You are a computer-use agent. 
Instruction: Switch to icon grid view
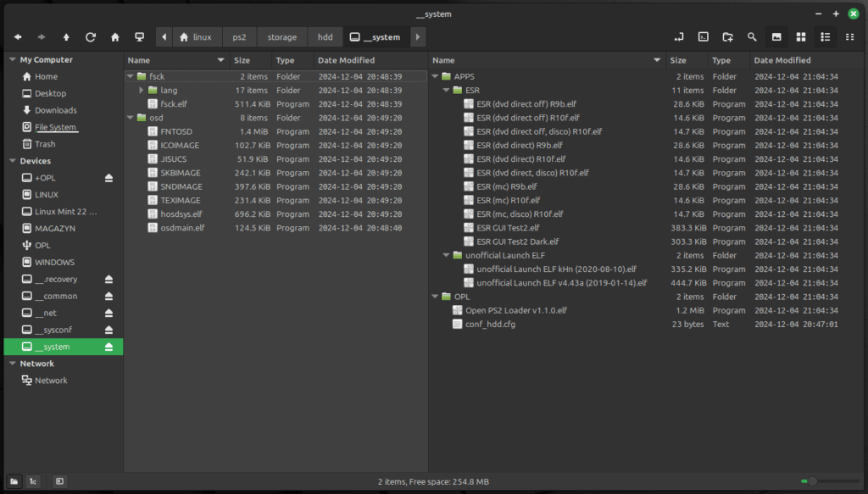[x=801, y=37]
